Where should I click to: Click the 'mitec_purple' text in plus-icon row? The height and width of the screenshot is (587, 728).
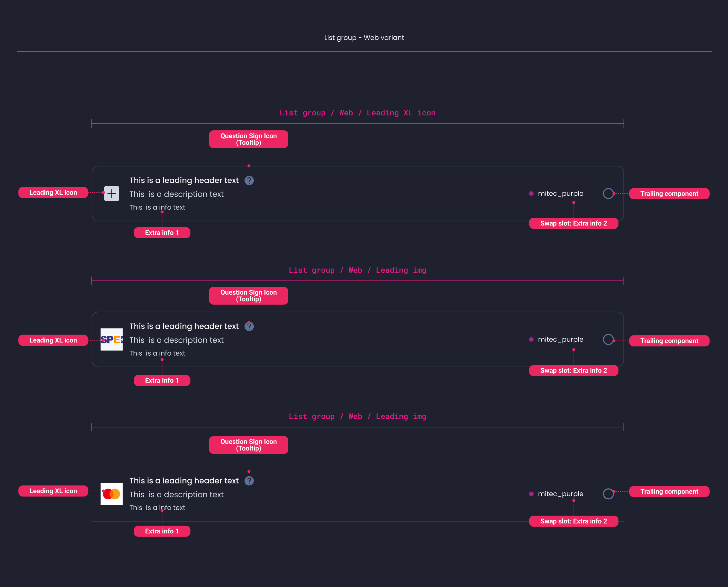click(x=561, y=193)
